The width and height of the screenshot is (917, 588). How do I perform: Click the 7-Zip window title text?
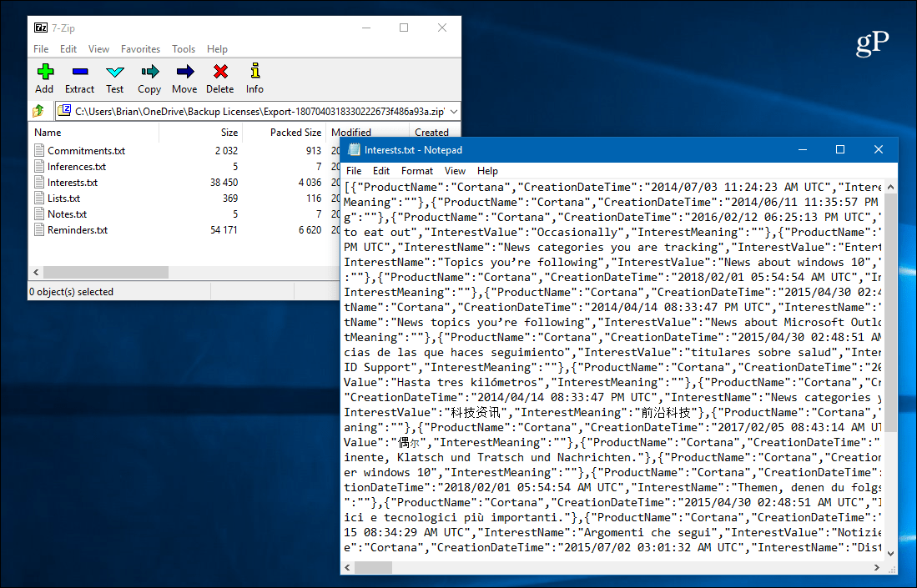point(63,28)
